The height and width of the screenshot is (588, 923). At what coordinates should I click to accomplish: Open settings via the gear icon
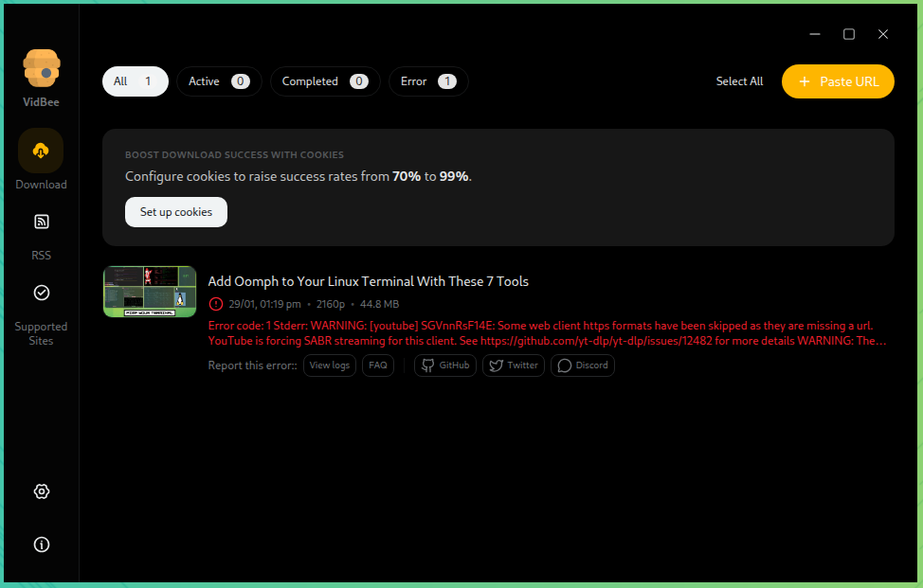(41, 491)
